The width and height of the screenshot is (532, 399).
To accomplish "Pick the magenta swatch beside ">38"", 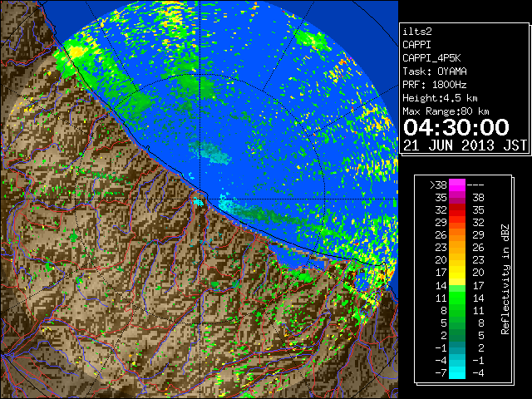I will [457, 185].
